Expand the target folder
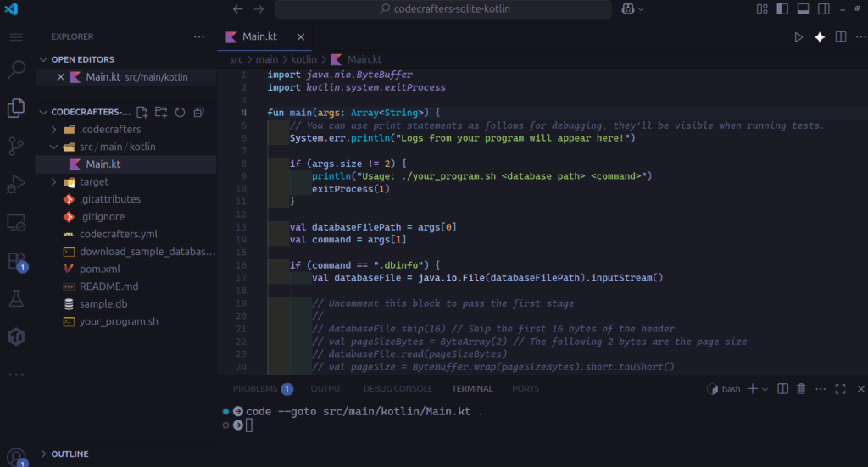This screenshot has height=467, width=868. [53, 181]
